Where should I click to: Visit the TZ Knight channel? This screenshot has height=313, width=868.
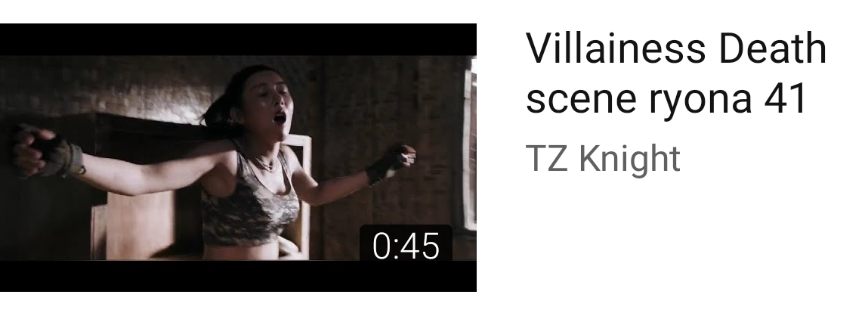tap(603, 159)
